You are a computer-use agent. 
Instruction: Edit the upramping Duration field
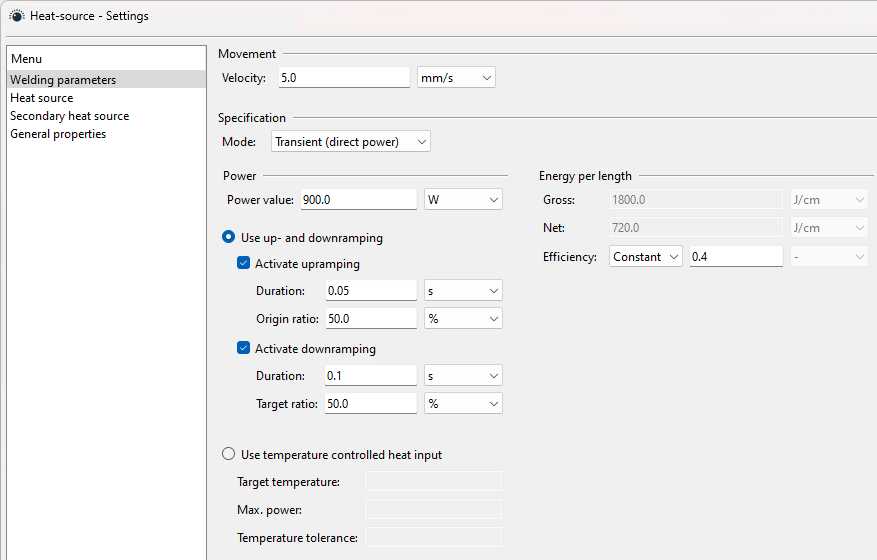click(371, 290)
